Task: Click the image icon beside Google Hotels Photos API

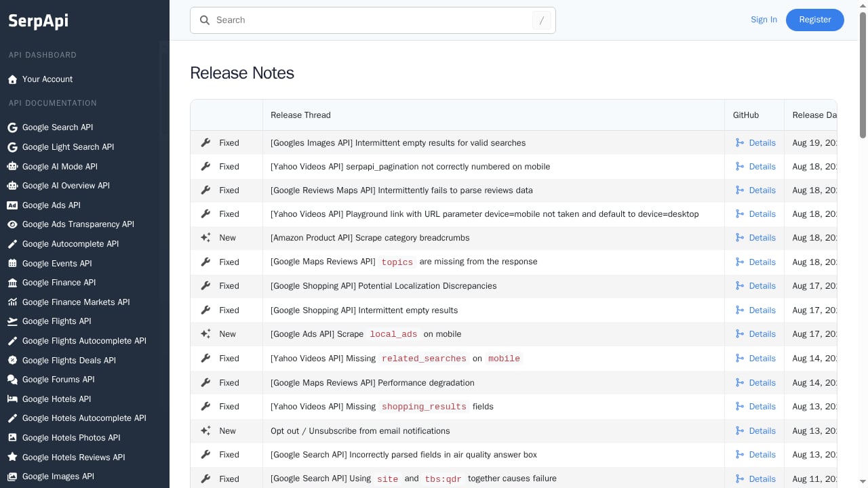Action: 12,438
